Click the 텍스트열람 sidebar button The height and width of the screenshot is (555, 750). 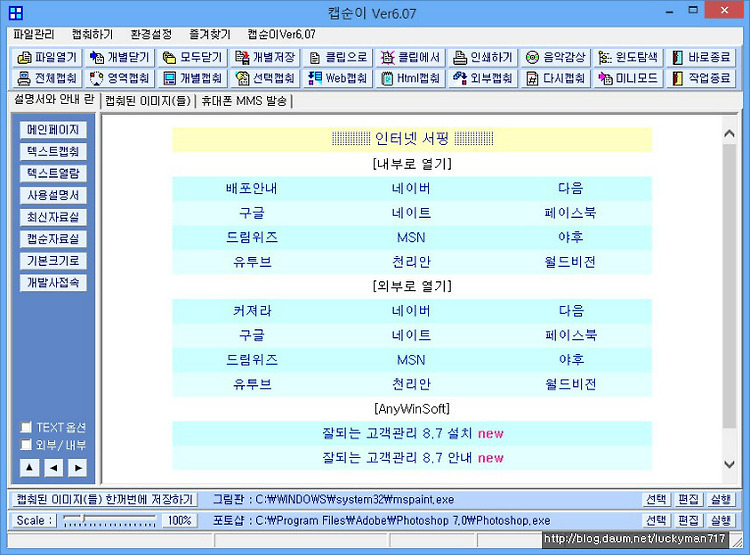(53, 173)
